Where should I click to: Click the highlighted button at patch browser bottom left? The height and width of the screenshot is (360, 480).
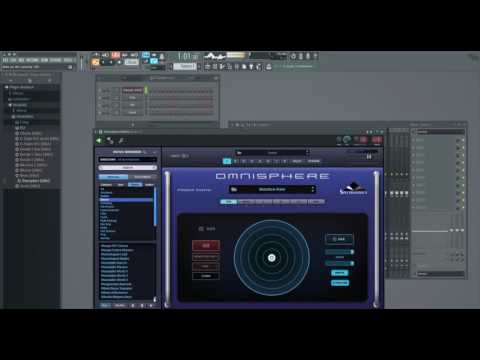(105, 305)
